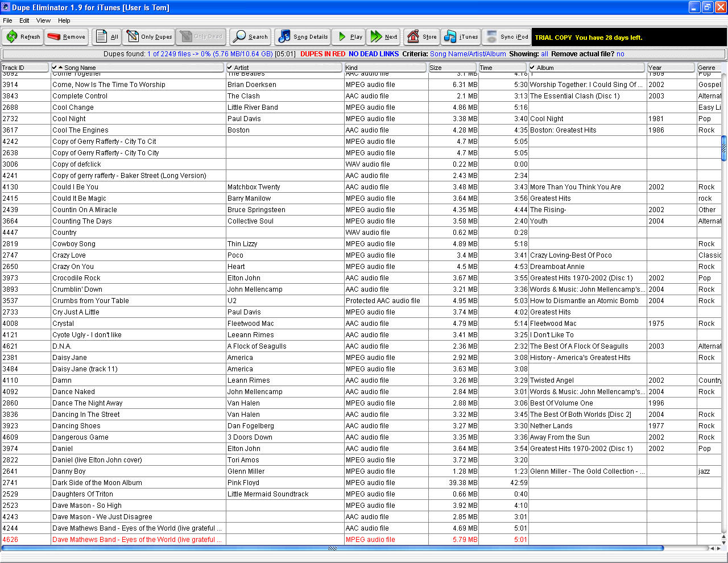Click the vertical scrollbar thumb

724,148
